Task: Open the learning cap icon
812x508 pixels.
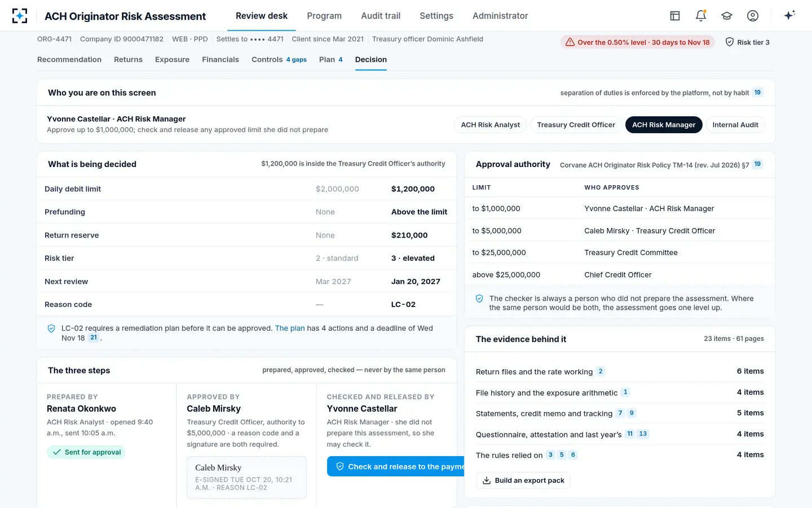Action: 727,16
